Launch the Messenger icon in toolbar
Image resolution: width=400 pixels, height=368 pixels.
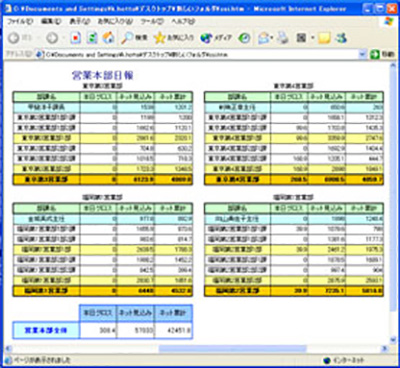pyautogui.click(x=341, y=38)
